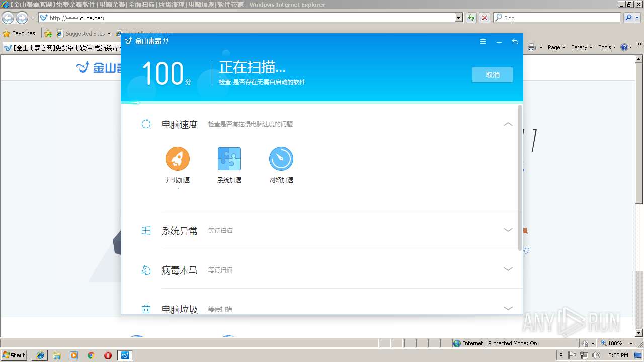Click the 100 分 score display
The width and height of the screenshot is (644, 362).
tap(167, 74)
